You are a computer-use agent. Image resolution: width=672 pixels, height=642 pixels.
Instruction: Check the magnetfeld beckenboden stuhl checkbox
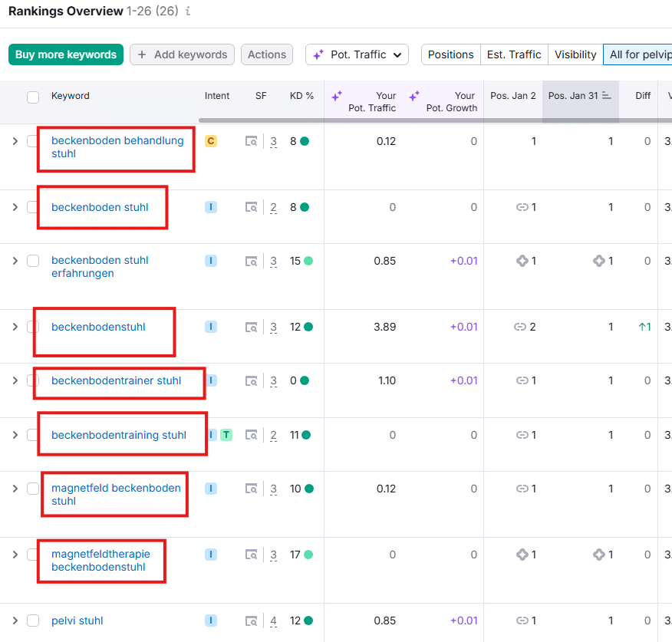click(x=33, y=489)
